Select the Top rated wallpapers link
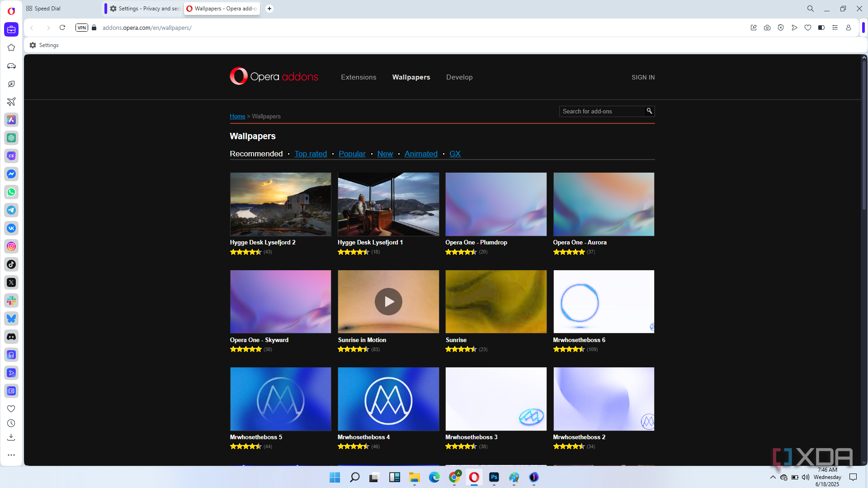 (311, 154)
